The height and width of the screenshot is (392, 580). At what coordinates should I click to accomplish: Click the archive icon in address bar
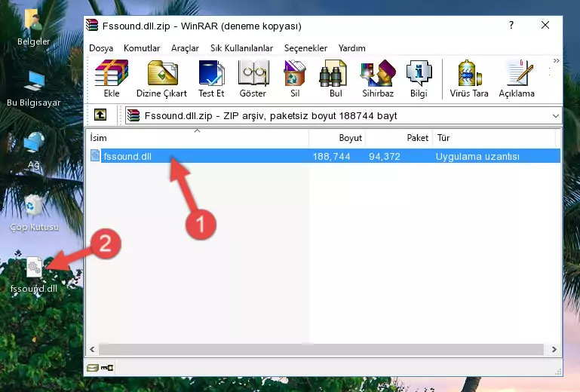[x=133, y=115]
